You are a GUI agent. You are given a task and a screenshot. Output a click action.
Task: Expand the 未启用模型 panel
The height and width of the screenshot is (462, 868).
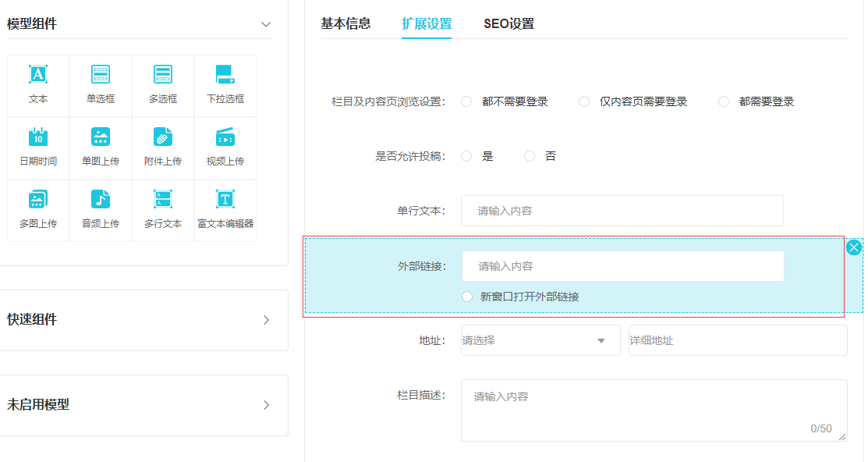point(266,405)
